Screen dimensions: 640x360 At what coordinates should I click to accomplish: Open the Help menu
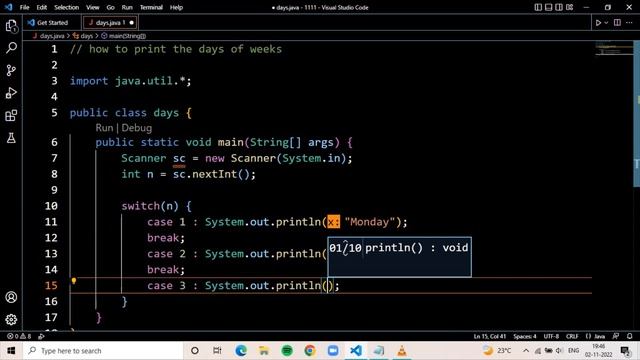point(176,7)
